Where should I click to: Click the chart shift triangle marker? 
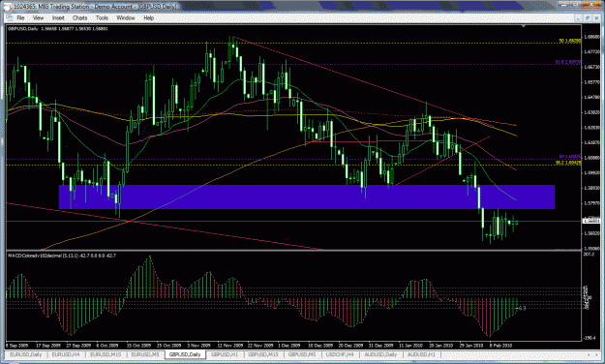click(524, 26)
